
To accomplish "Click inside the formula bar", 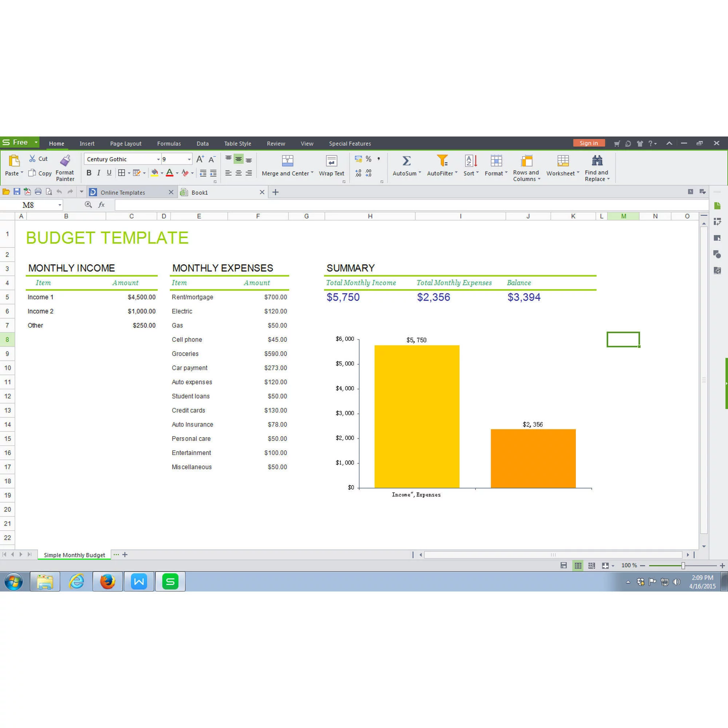I will coord(264,205).
